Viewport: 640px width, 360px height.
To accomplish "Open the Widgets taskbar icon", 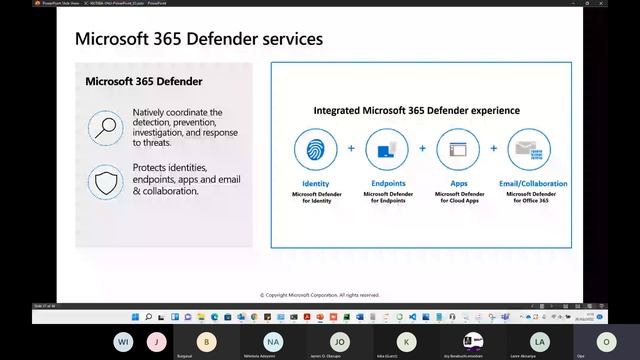I will coord(175,317).
